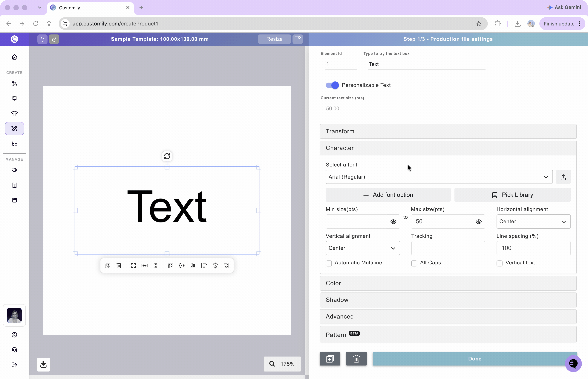Expand the Shadow section
Image resolution: width=588 pixels, height=379 pixels.
[x=448, y=300]
